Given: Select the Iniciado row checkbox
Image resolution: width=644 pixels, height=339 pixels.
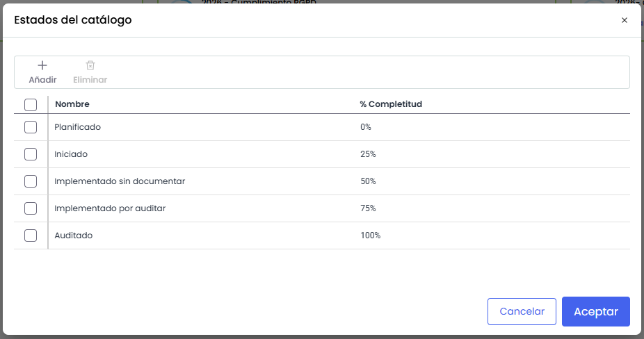Looking at the screenshot, I should pos(31,154).
